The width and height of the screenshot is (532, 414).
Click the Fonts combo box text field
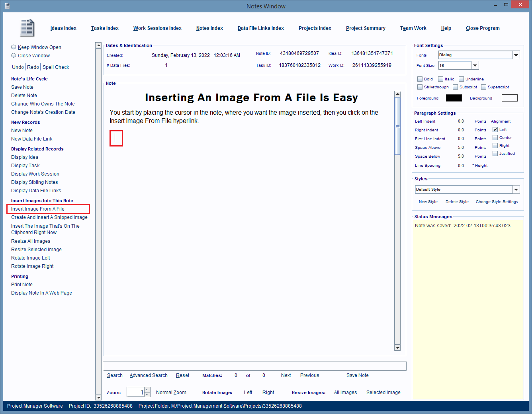click(475, 55)
